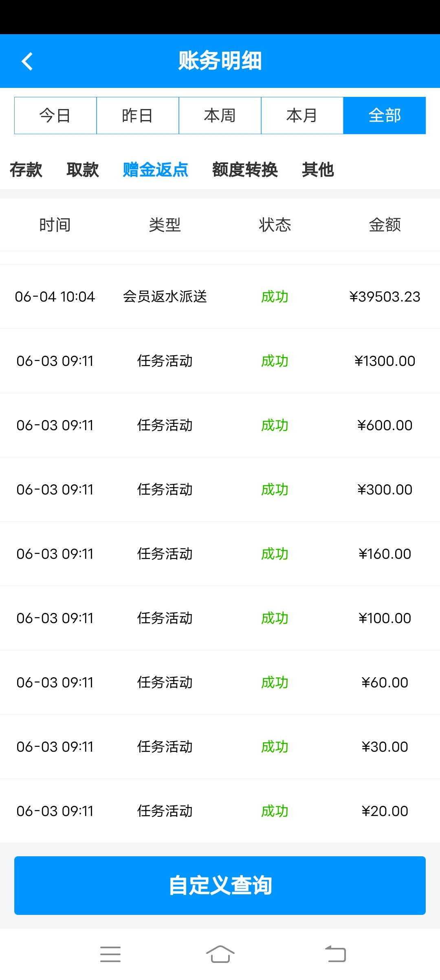Choose the 本周 date filter

(x=220, y=116)
